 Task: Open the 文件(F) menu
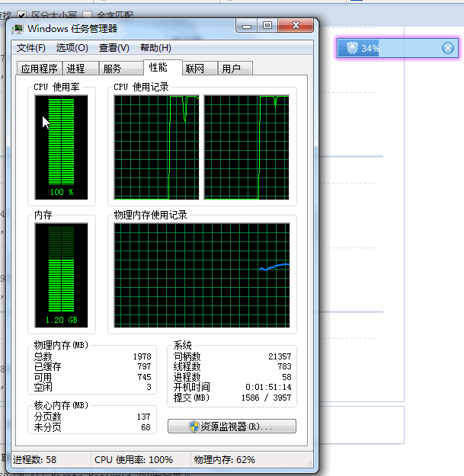(x=31, y=48)
